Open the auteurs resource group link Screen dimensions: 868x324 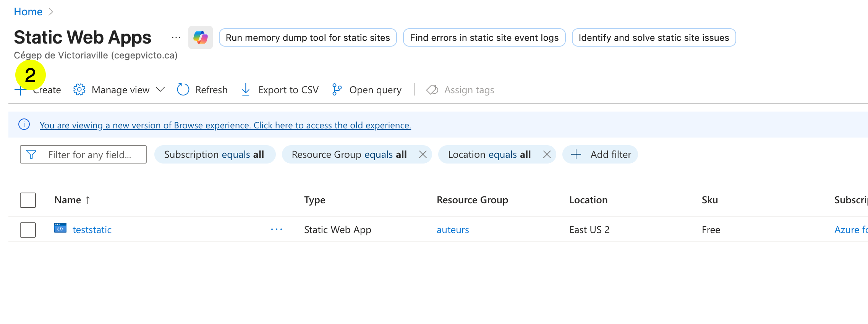pyautogui.click(x=453, y=230)
